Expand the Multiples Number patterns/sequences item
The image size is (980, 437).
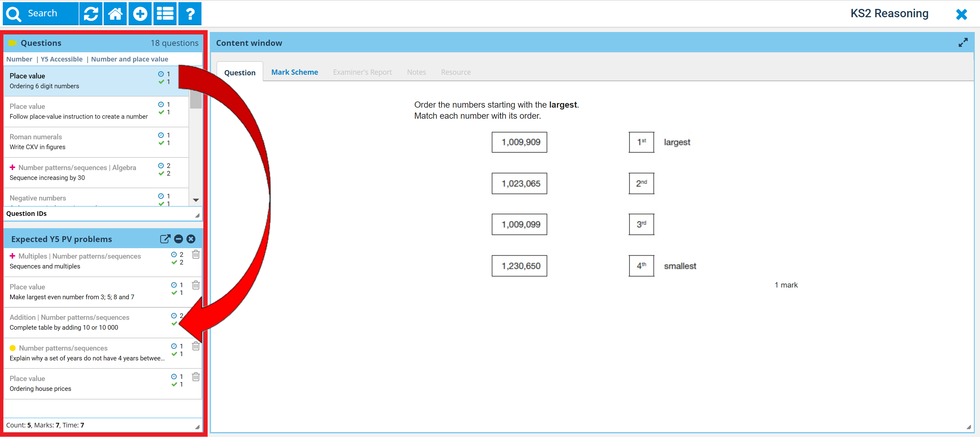[12, 256]
